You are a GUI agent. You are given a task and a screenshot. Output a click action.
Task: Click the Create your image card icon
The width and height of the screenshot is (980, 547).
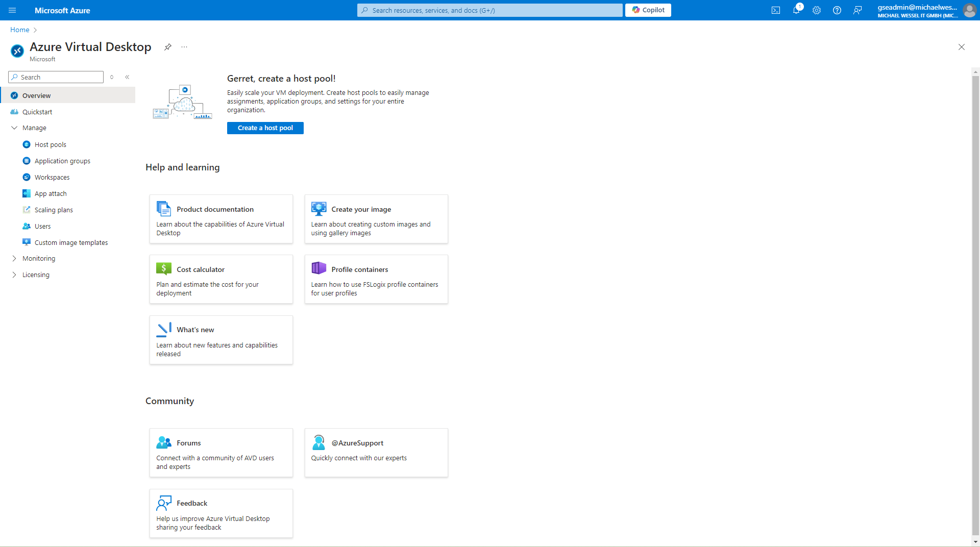pos(318,209)
